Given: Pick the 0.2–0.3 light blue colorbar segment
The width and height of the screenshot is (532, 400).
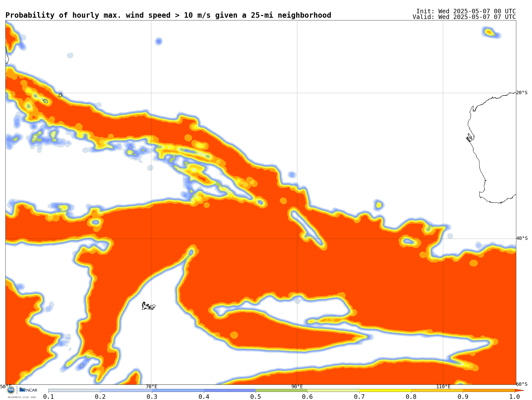Looking at the screenshot, I should point(126,390).
